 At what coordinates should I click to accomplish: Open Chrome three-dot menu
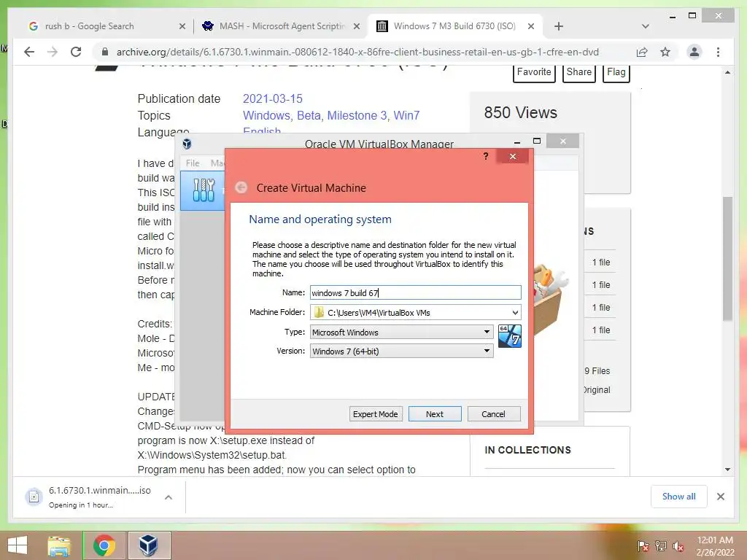click(x=718, y=52)
